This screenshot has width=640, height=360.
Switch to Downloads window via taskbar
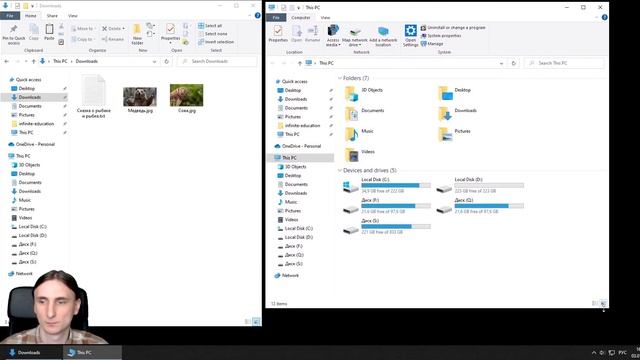coord(31,353)
